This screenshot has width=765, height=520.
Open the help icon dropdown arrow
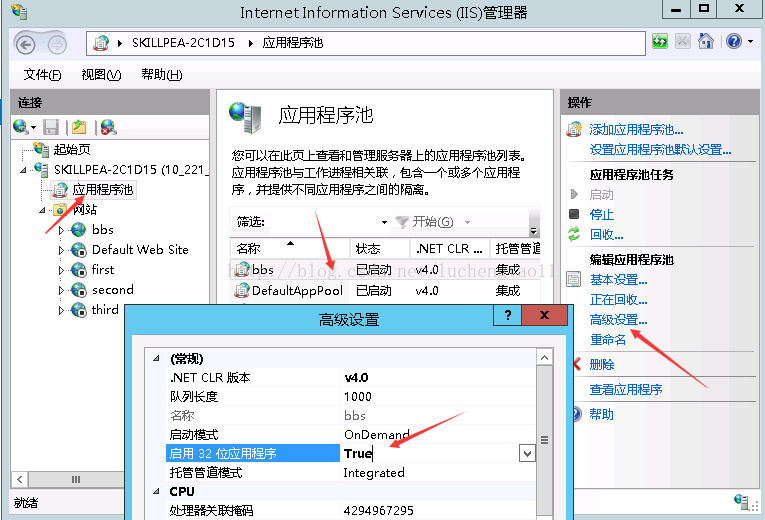click(750, 42)
